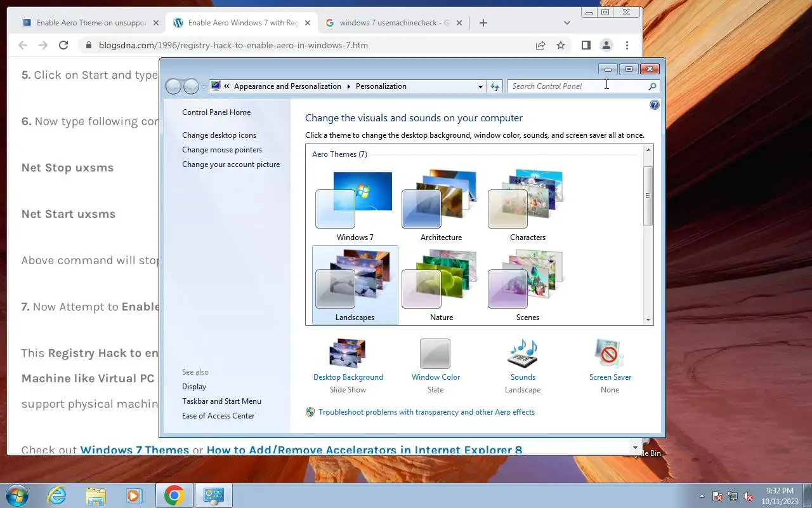Screen dimensions: 812x508
Task: Open Chrome three-dot menu
Action: 627,45
